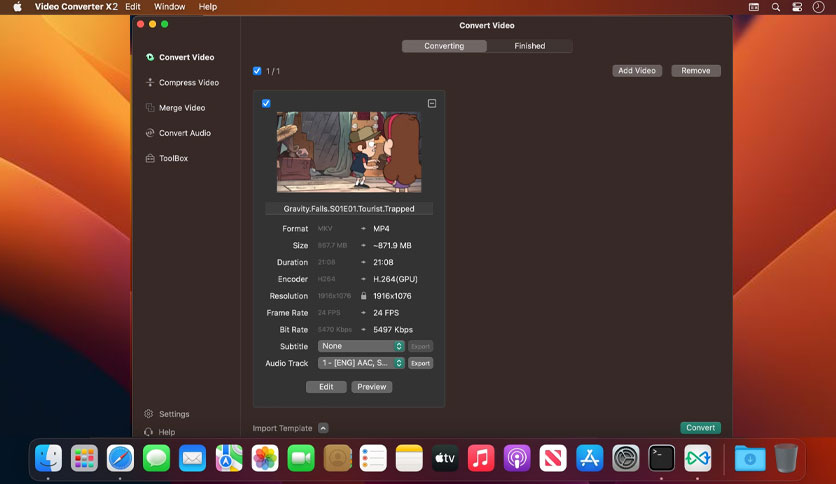The image size is (836, 484).
Task: Open Safari from the Dock
Action: pyautogui.click(x=120, y=458)
